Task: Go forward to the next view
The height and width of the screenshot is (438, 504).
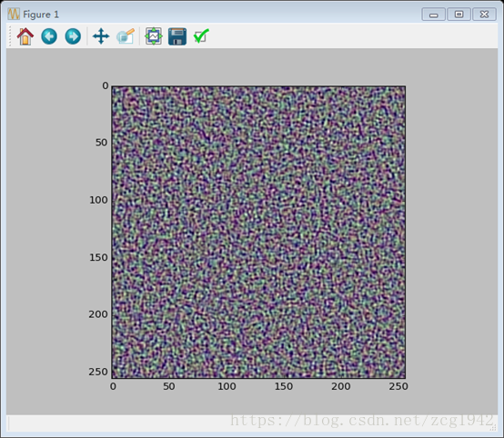Action: click(73, 36)
